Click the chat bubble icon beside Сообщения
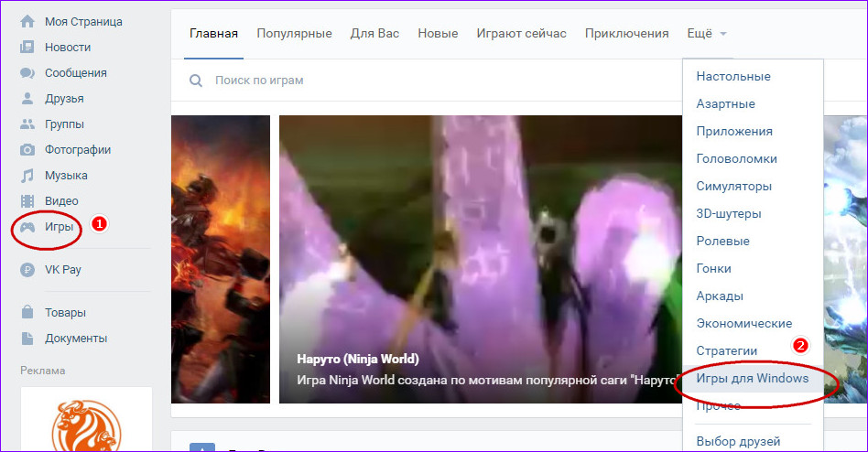Viewport: 868px width, 452px height. pos(27,73)
